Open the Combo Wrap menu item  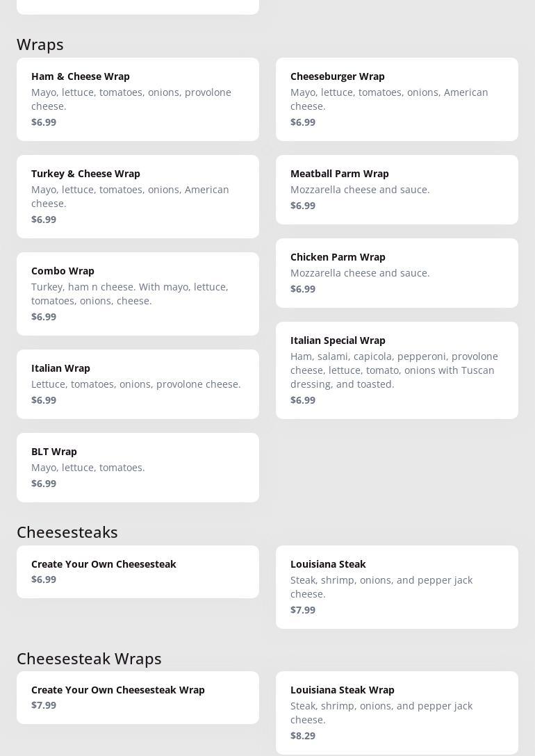click(138, 293)
